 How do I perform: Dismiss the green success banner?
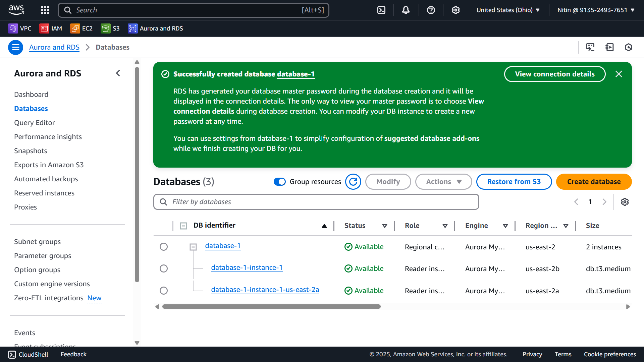[619, 74]
